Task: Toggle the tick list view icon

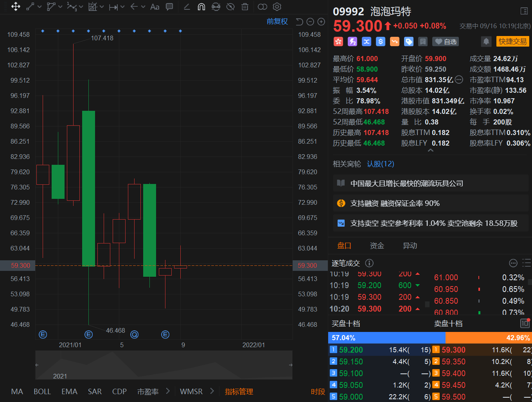Action: click(527, 263)
